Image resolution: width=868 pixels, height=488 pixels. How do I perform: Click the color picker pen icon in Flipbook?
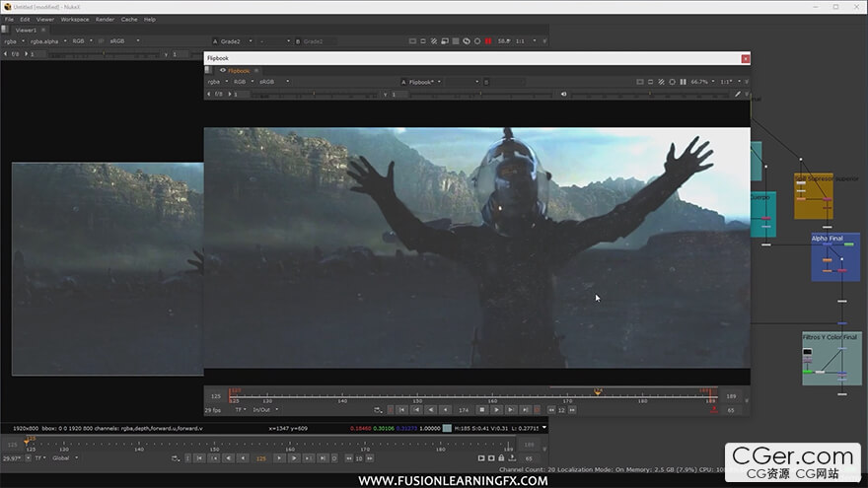737,95
